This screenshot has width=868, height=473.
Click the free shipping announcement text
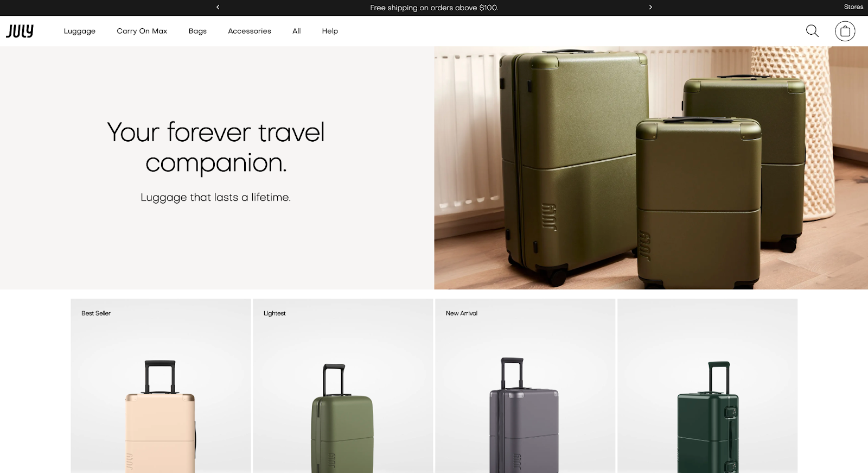click(434, 8)
